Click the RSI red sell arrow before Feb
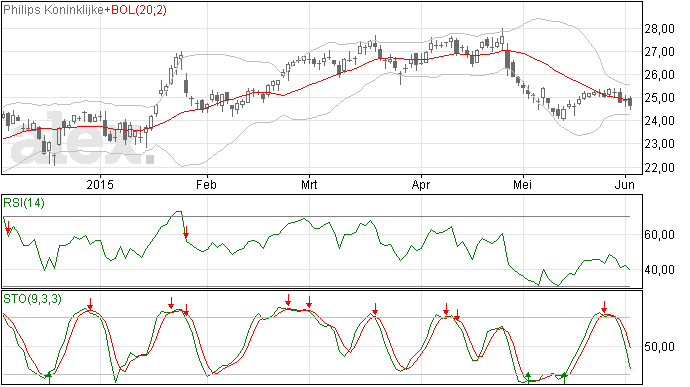Viewport: 690px width, 387px height. click(186, 232)
